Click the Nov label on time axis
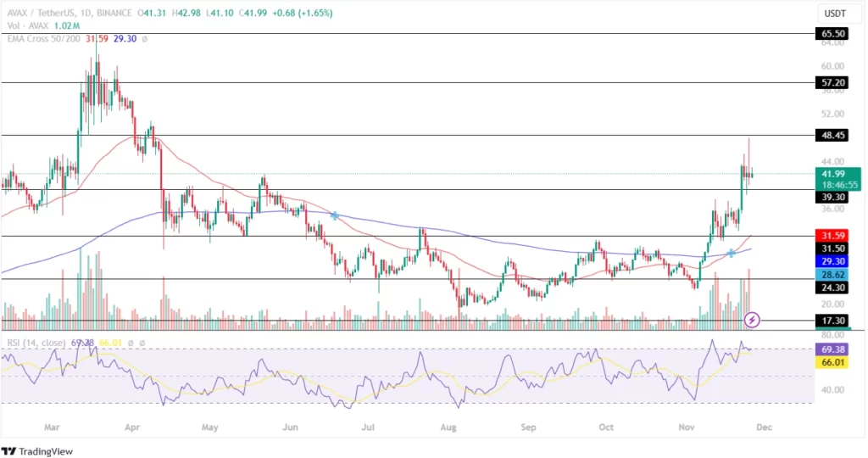Image resolution: width=868 pixels, height=458 pixels. pyautogui.click(x=687, y=427)
